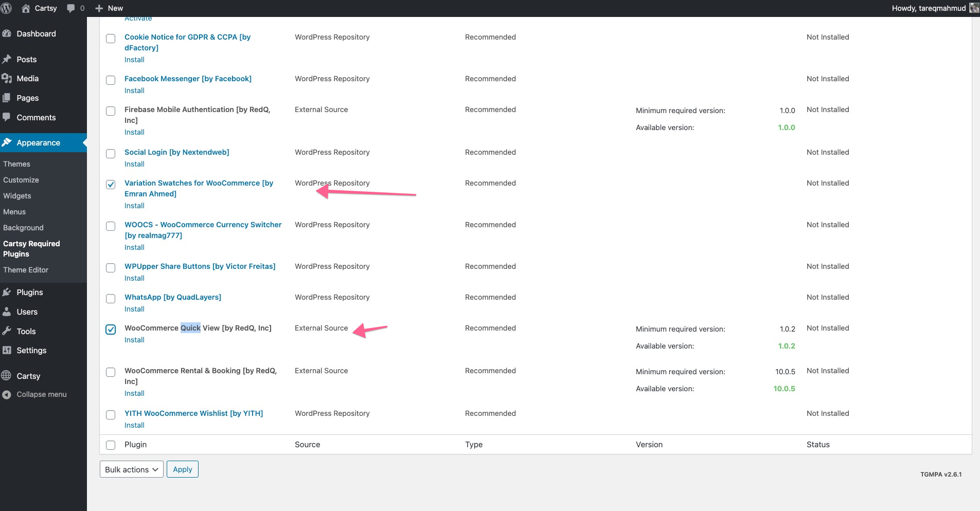980x511 pixels.
Task: Uncheck the WooCommerce Quick View checkbox
Action: [x=111, y=330]
